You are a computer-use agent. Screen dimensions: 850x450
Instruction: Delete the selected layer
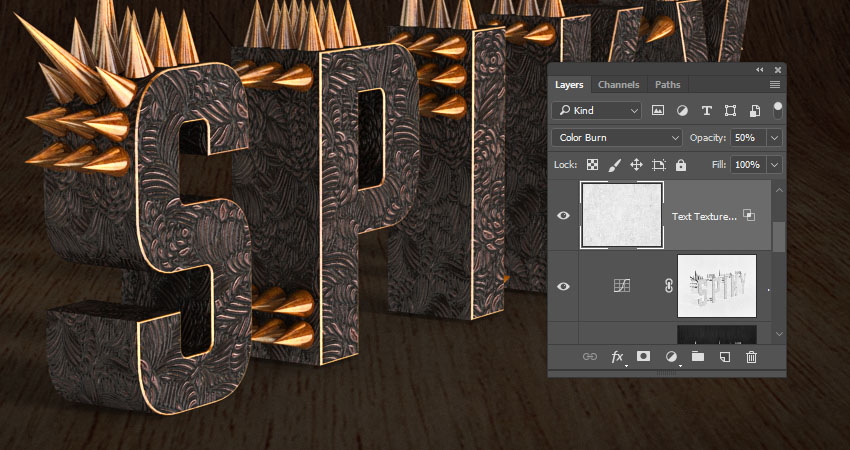[x=751, y=357]
